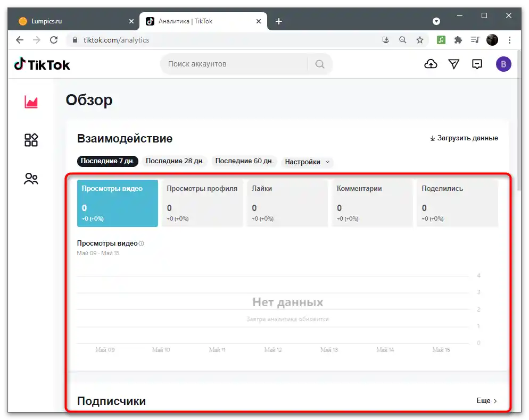Select Последние 7 дн. range

coord(108,161)
